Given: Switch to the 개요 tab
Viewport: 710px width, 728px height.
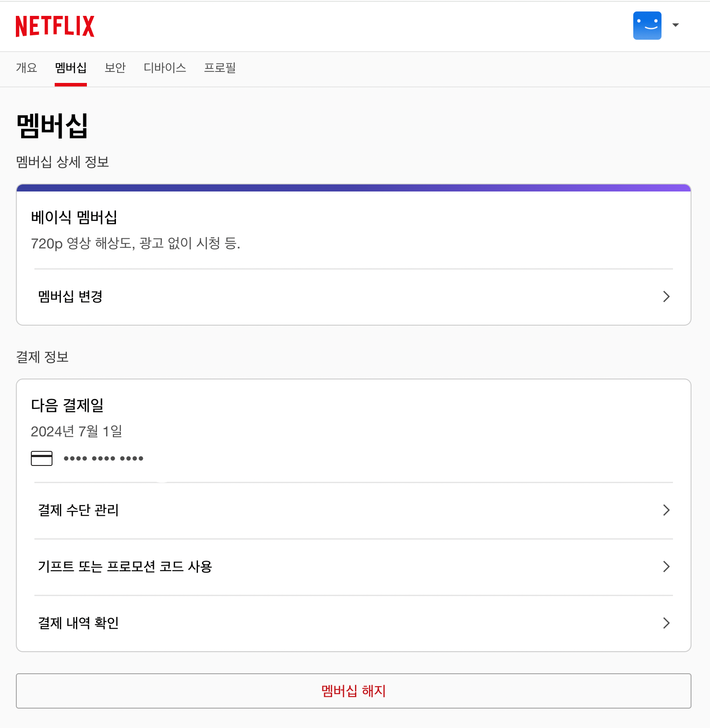Looking at the screenshot, I should click(x=26, y=68).
